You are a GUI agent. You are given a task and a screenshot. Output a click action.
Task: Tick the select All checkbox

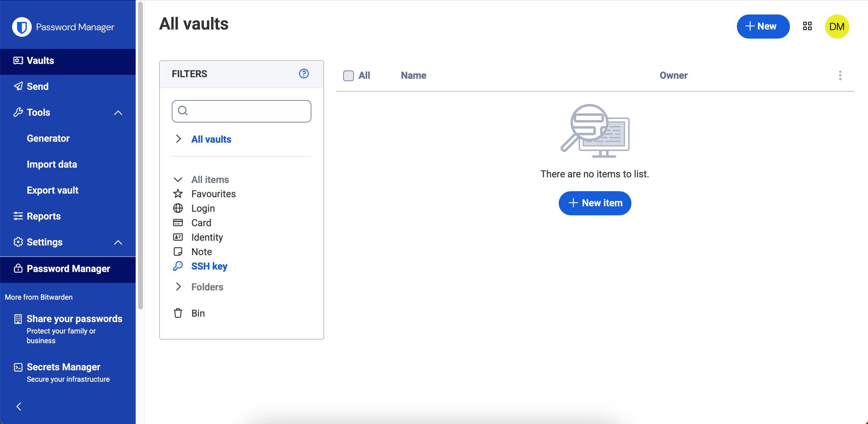pos(348,75)
